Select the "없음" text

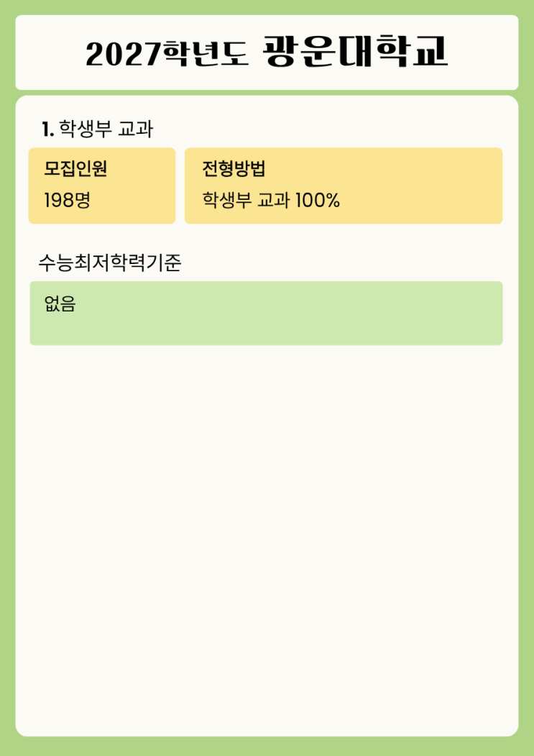pos(60,304)
